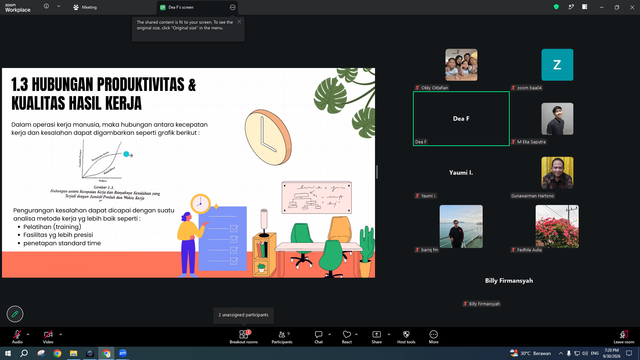The width and height of the screenshot is (640, 360).
Task: Click the meeting info icon
Action: point(46,6)
